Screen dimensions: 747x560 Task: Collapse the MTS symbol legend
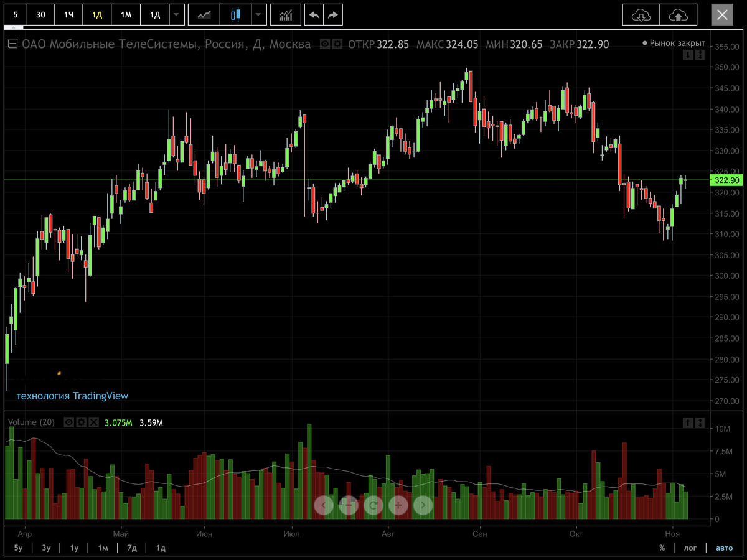12,44
